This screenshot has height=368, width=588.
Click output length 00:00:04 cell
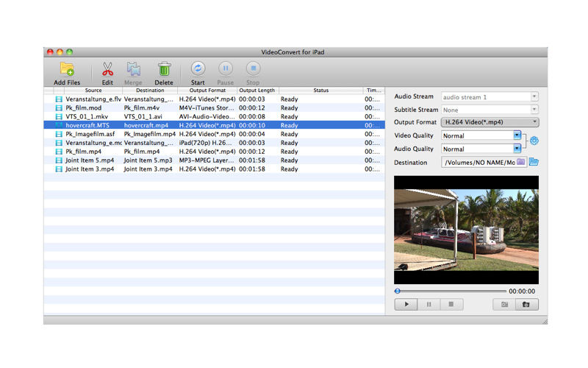click(x=252, y=134)
